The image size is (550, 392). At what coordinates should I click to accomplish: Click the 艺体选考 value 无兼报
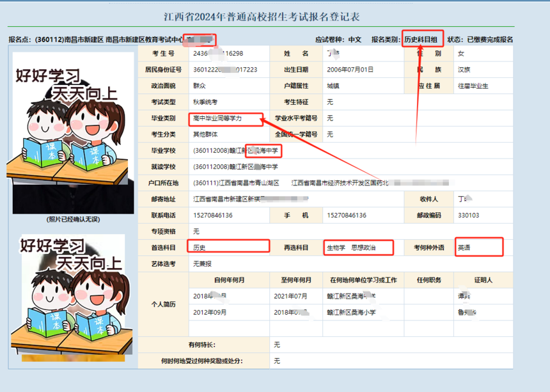click(202, 263)
